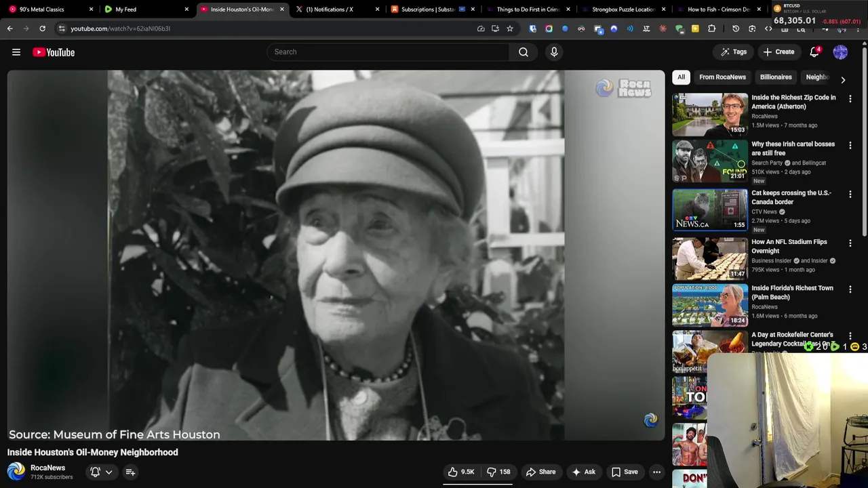Open the NFL Stadium Flips thumbnail

click(x=710, y=258)
